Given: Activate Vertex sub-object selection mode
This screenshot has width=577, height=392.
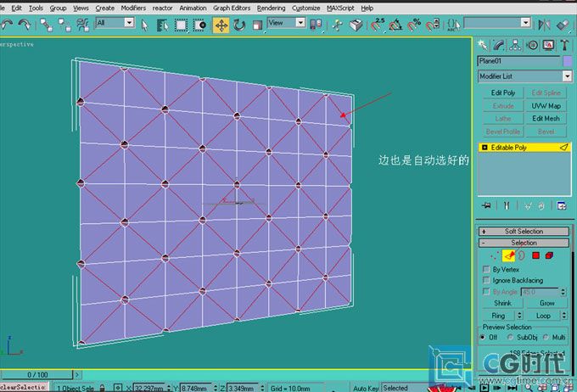Looking at the screenshot, I should (495, 255).
